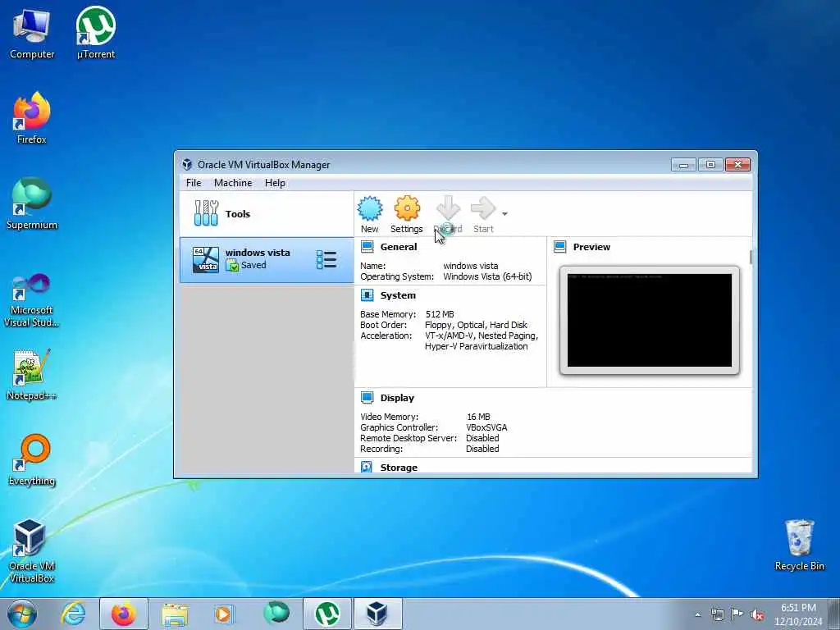Open Windows Media Player taskbar icon
840x630 pixels.
pyautogui.click(x=225, y=614)
